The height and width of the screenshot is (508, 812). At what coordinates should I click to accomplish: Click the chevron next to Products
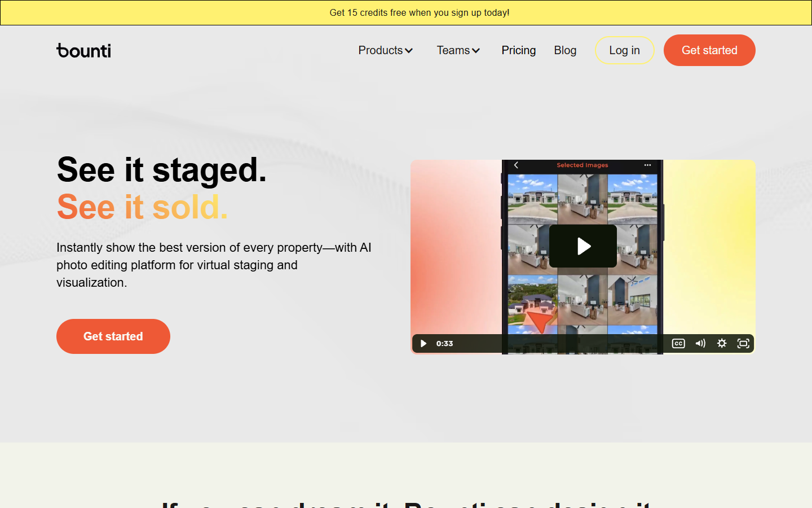pos(409,51)
